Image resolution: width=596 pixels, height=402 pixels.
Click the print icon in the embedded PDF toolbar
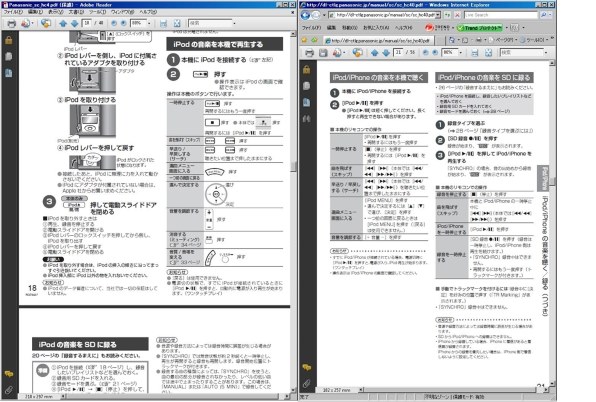(x=309, y=53)
